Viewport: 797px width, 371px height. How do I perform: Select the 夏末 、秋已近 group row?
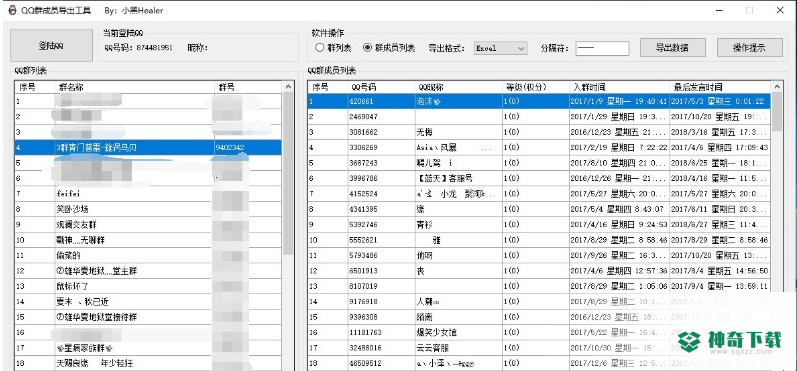[x=147, y=302]
